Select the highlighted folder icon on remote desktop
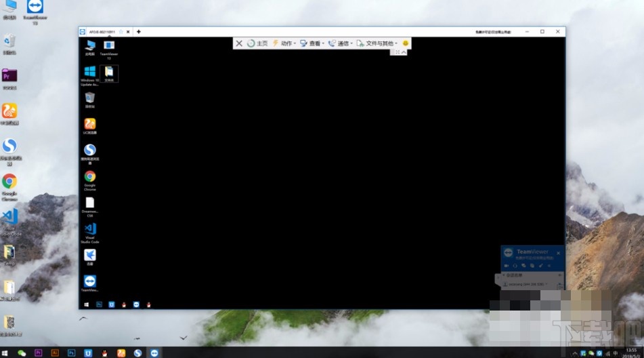Viewport: 644px width, 358px height. tap(109, 74)
